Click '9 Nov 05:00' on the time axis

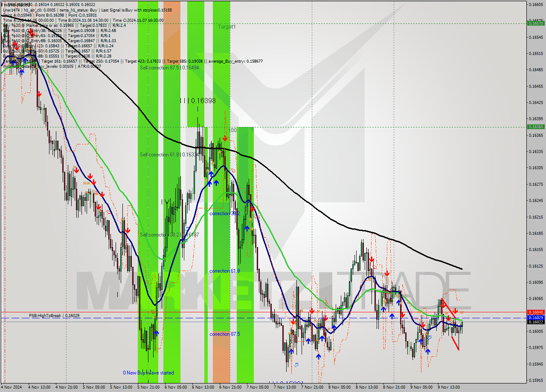pyautogui.click(x=422, y=387)
